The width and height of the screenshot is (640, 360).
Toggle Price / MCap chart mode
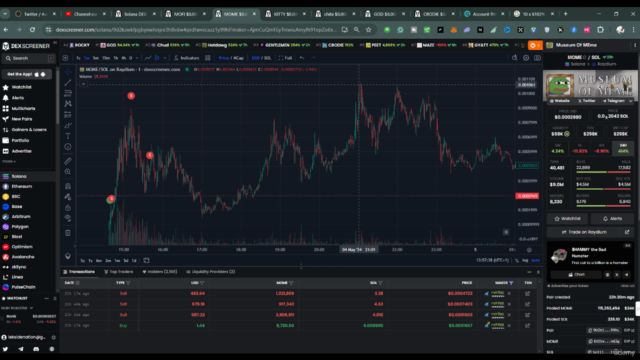click(x=231, y=58)
